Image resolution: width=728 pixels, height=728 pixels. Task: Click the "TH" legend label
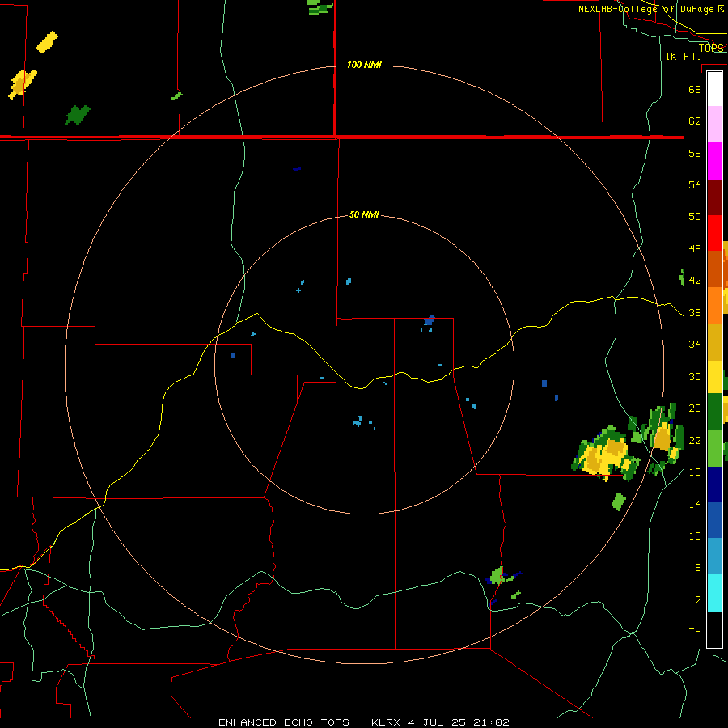tap(695, 632)
